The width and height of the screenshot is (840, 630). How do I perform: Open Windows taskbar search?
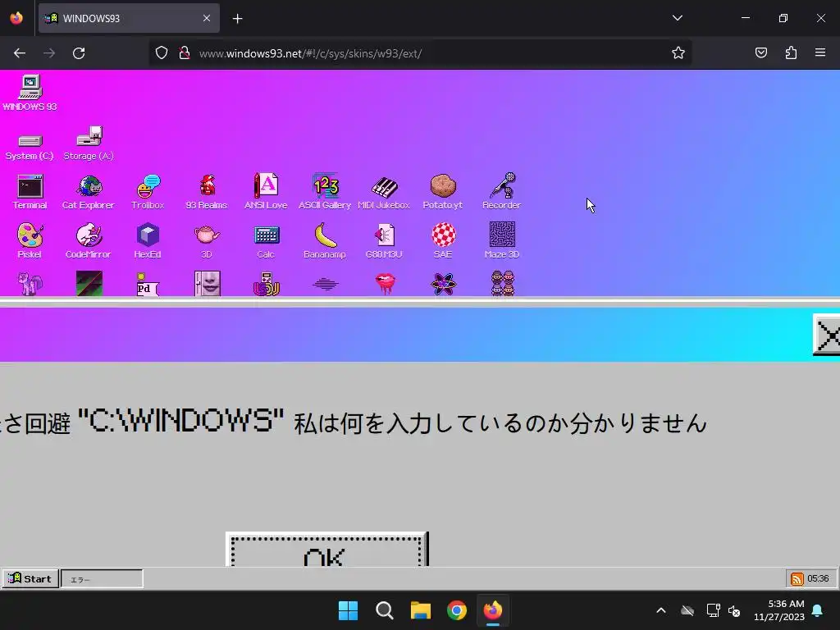[x=384, y=610]
